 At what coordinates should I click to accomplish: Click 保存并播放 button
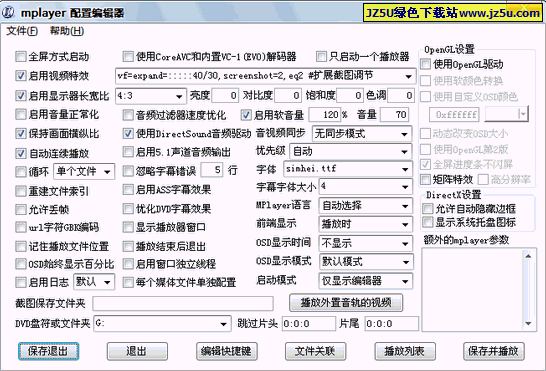click(x=493, y=351)
